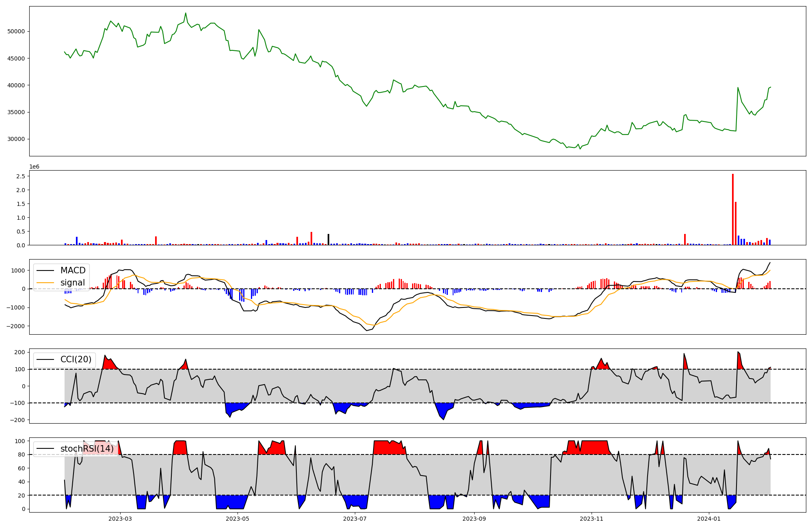Viewport: 812px width, 528px height.
Task: Click the MACD legend label
Action: click(73, 270)
